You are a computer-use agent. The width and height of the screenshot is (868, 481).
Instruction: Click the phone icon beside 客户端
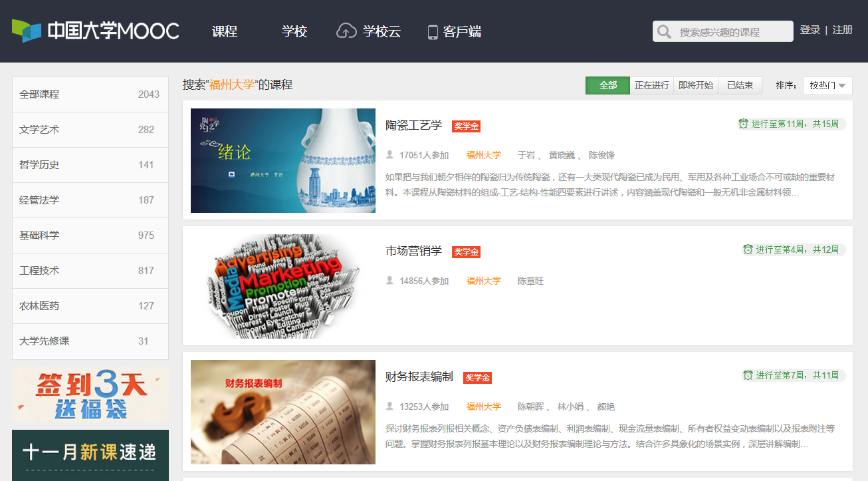433,32
